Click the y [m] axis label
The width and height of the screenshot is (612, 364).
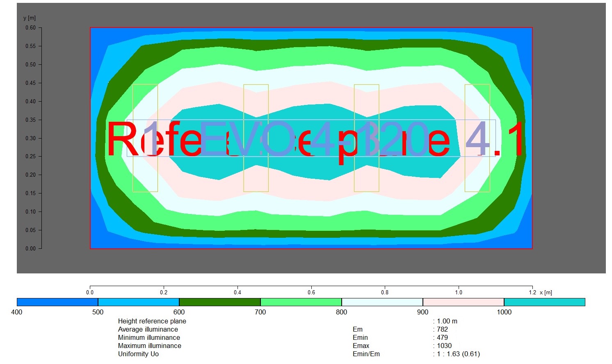point(30,18)
